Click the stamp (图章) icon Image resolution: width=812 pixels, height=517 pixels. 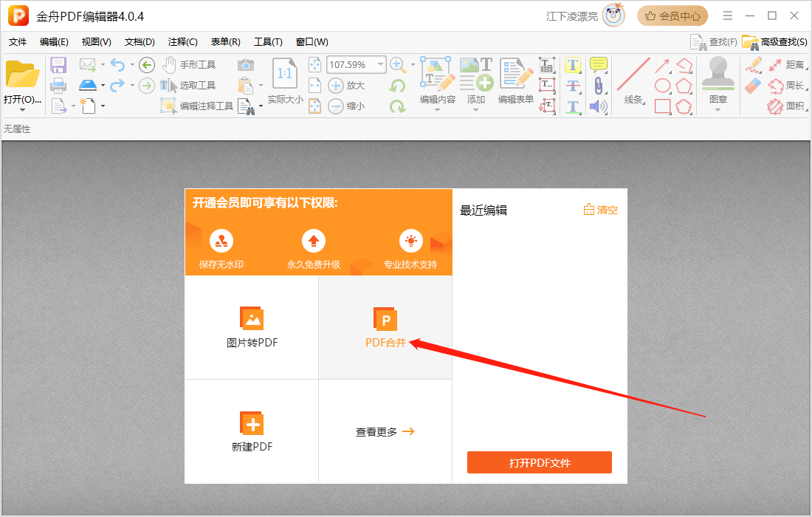click(718, 74)
